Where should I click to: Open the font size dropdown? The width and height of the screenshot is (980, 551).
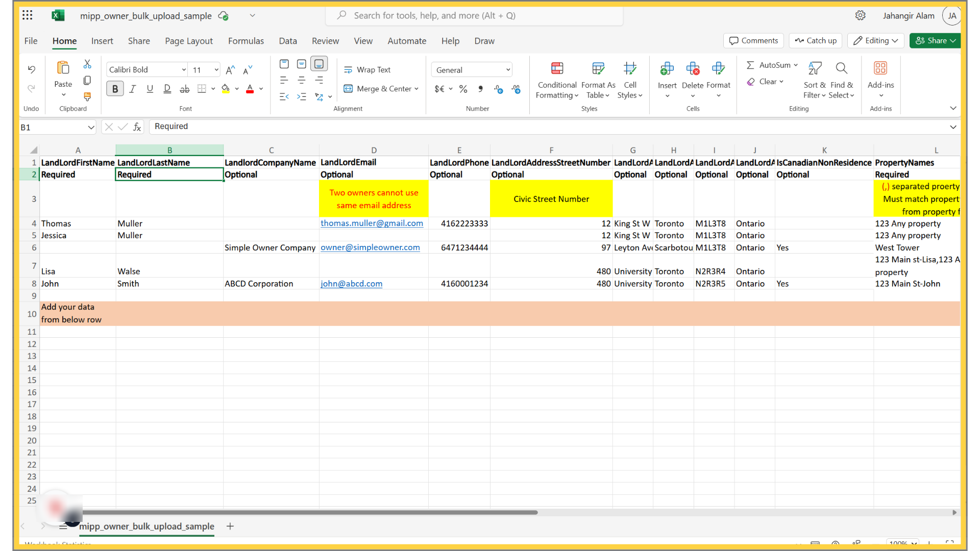(216, 70)
